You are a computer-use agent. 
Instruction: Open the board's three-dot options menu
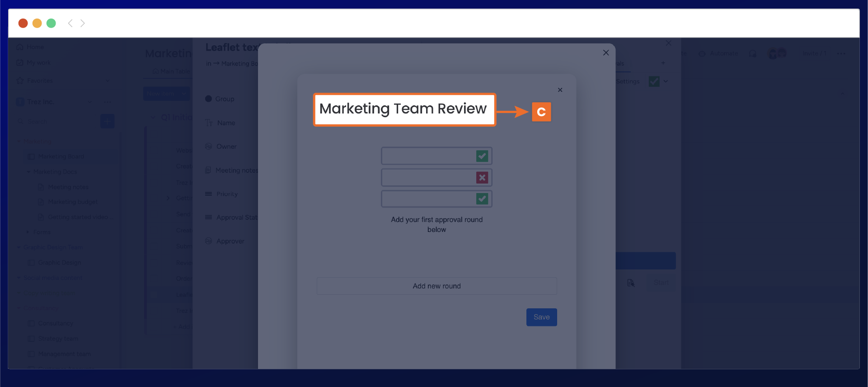click(841, 54)
